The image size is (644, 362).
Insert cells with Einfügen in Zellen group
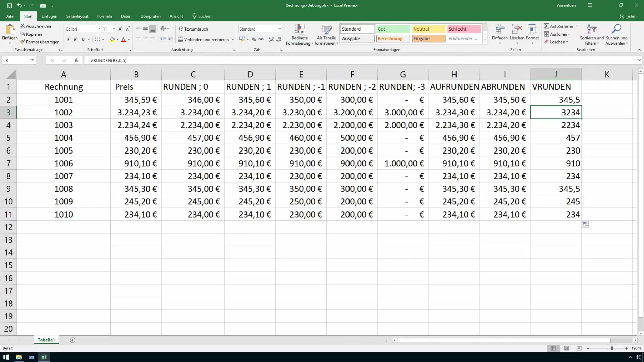tap(500, 35)
